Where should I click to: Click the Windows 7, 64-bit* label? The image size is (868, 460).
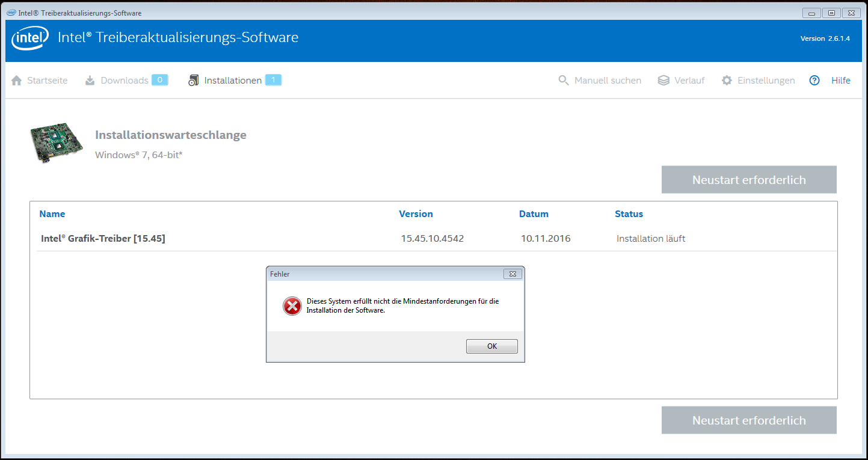pos(139,155)
